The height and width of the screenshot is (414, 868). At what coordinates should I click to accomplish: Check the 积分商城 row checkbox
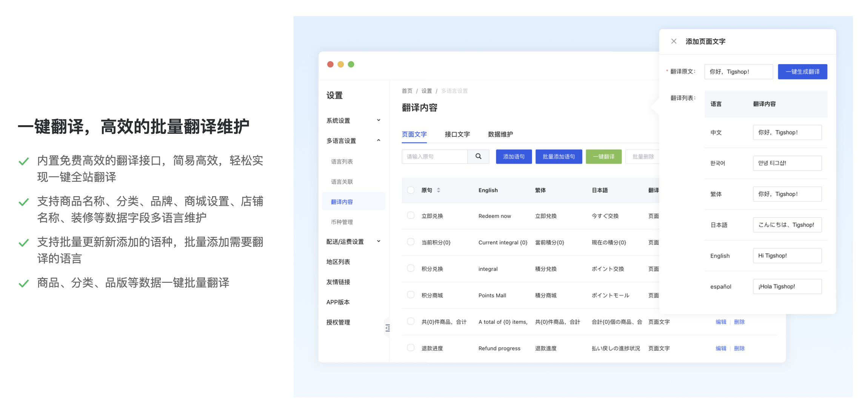click(411, 295)
